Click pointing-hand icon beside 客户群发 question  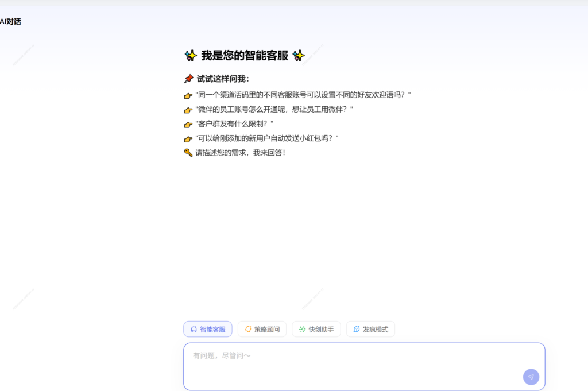tap(188, 125)
